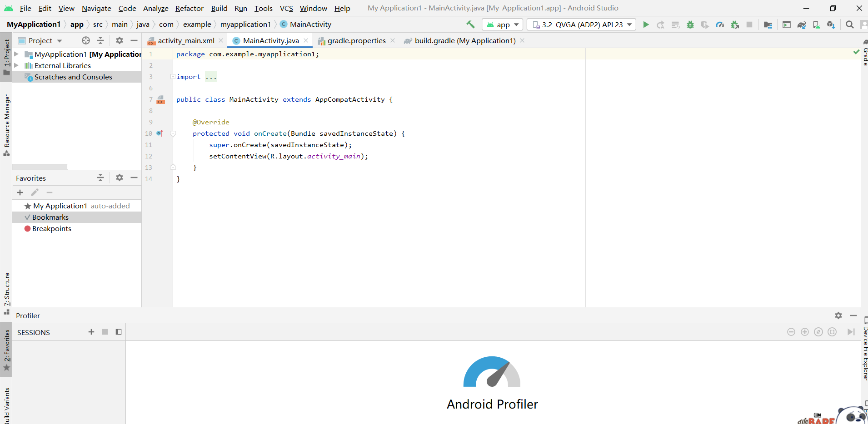Click the myapplication1 package breadcrumb
The width and height of the screenshot is (868, 424).
(245, 25)
